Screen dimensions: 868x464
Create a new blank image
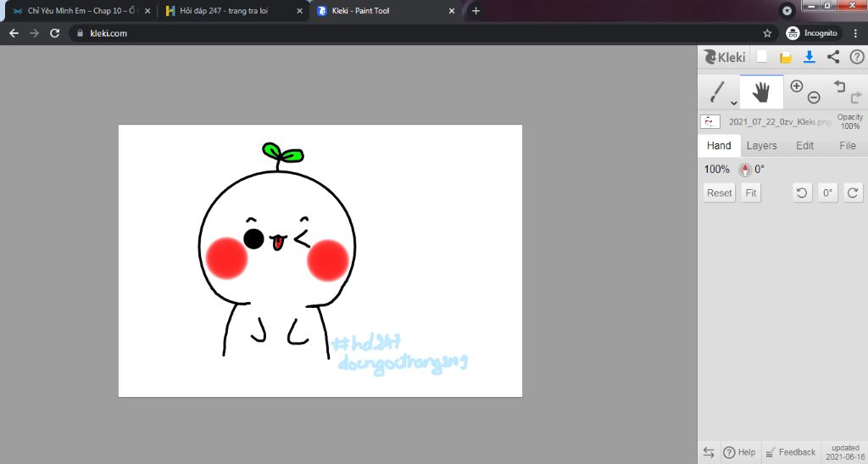click(x=762, y=57)
